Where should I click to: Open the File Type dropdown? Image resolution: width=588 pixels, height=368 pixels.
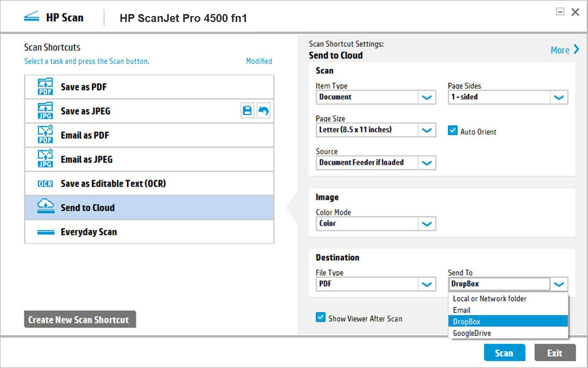[427, 284]
